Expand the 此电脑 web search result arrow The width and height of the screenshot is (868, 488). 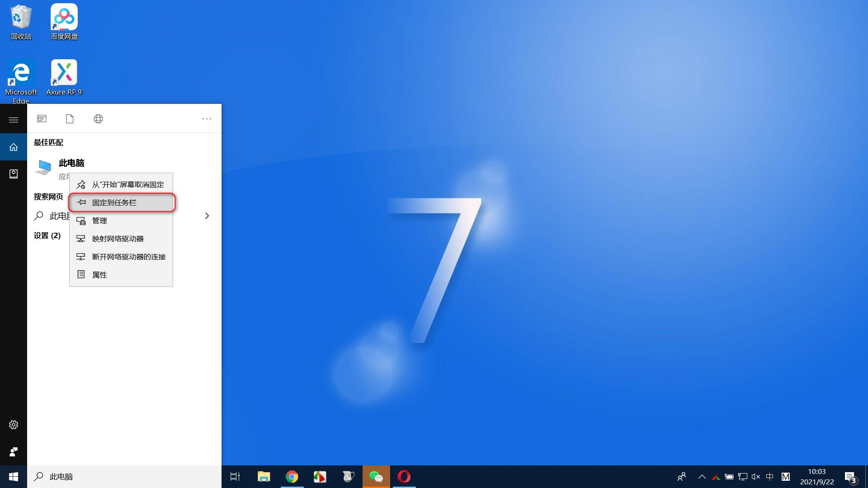207,216
